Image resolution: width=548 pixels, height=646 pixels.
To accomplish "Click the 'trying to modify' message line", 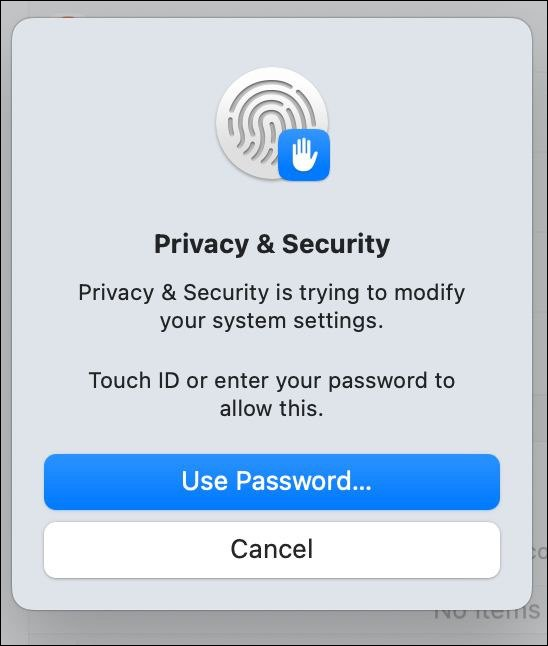I will 272,293.
